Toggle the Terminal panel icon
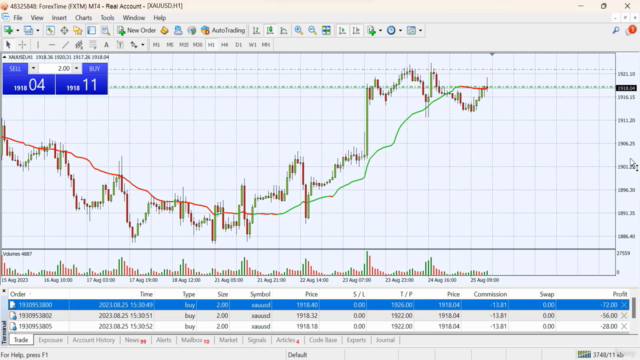 (91, 30)
